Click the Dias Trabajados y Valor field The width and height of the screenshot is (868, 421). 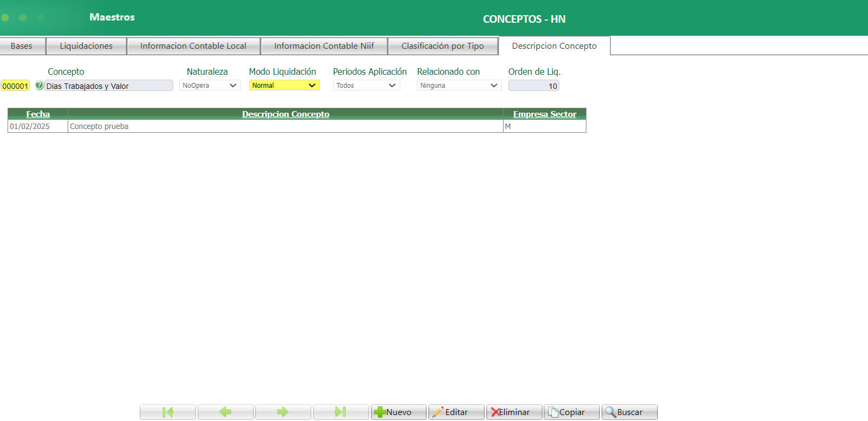tap(109, 86)
